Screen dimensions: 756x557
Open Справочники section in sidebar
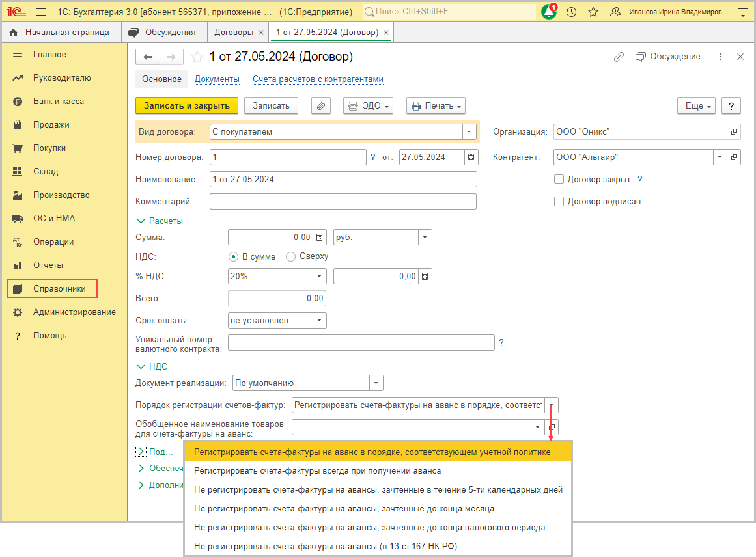click(52, 289)
